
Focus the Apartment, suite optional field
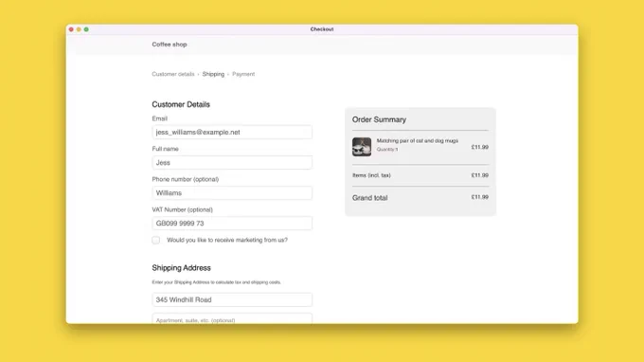[x=232, y=318]
